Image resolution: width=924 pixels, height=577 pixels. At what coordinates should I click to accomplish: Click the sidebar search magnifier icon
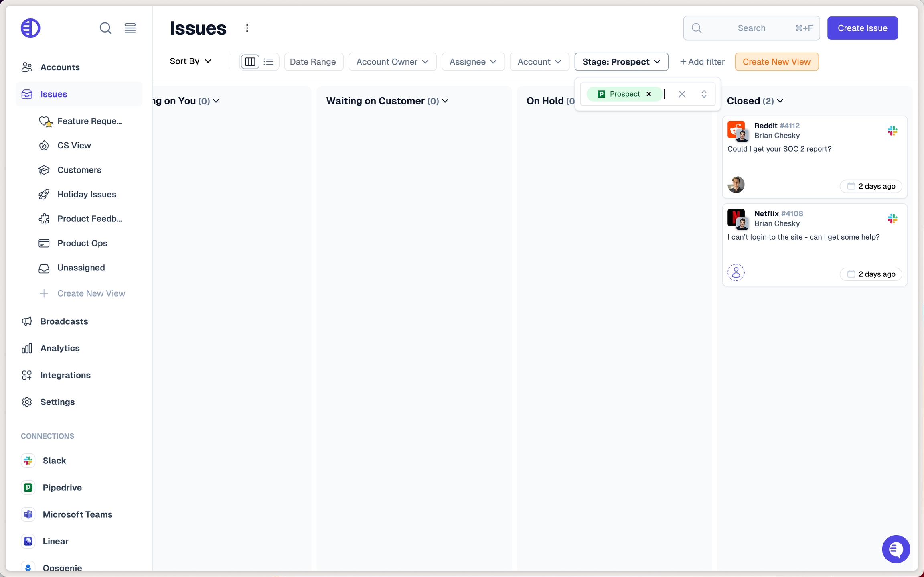click(x=105, y=28)
